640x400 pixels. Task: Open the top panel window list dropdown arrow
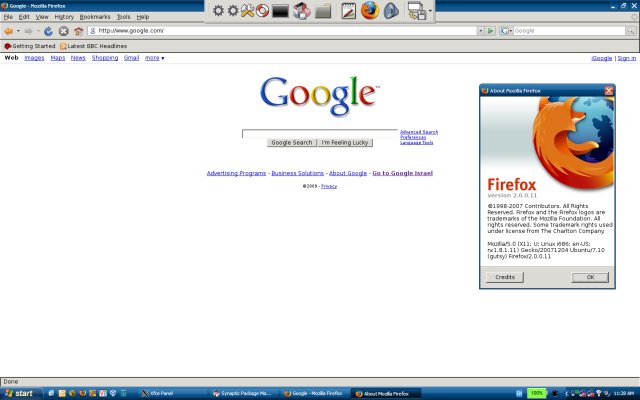[430, 11]
